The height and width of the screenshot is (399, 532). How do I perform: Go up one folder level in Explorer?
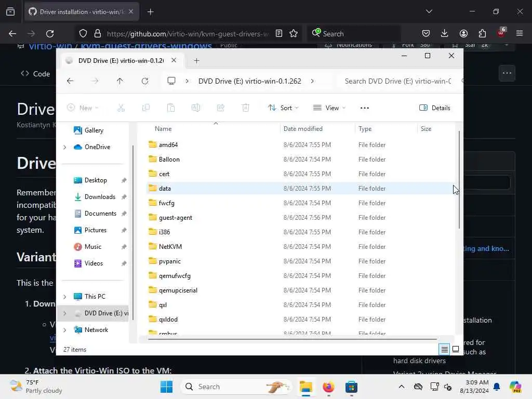click(x=120, y=81)
